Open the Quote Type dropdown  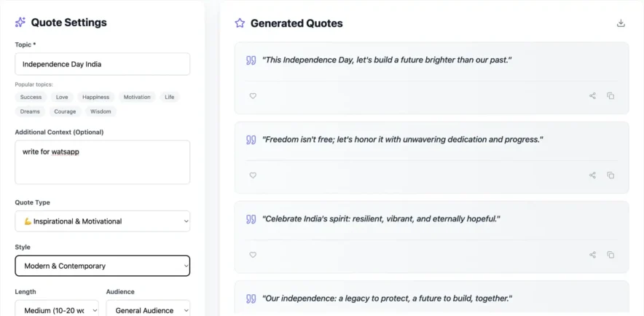click(x=102, y=221)
